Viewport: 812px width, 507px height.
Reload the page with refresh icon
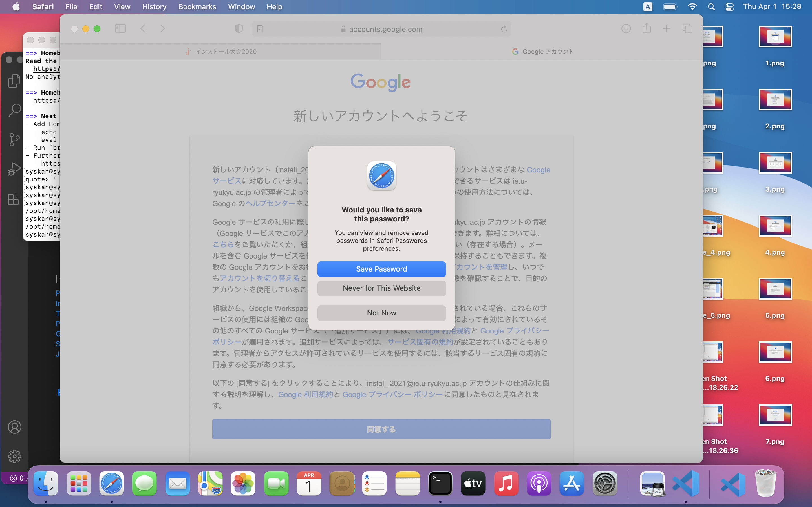point(504,29)
